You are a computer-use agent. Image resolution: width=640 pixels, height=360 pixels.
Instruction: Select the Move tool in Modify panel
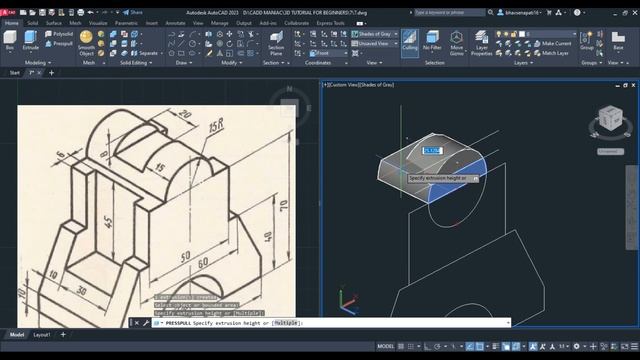(x=229, y=34)
